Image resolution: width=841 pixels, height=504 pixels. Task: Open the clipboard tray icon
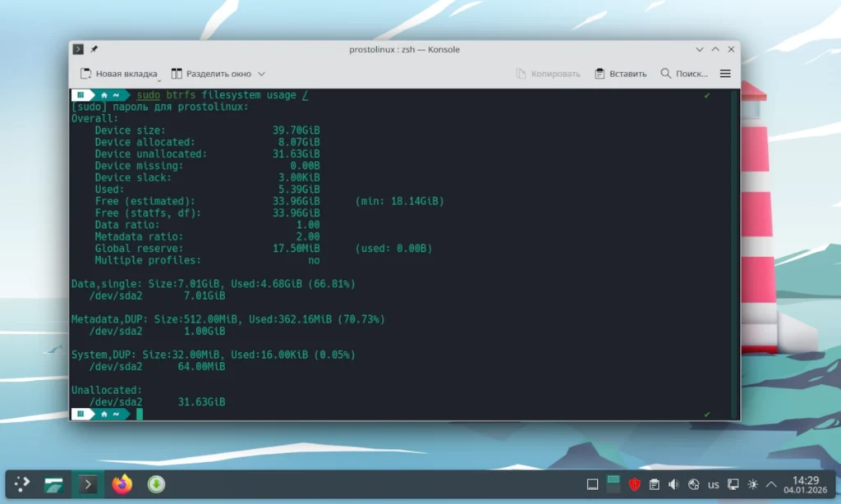tap(655, 484)
